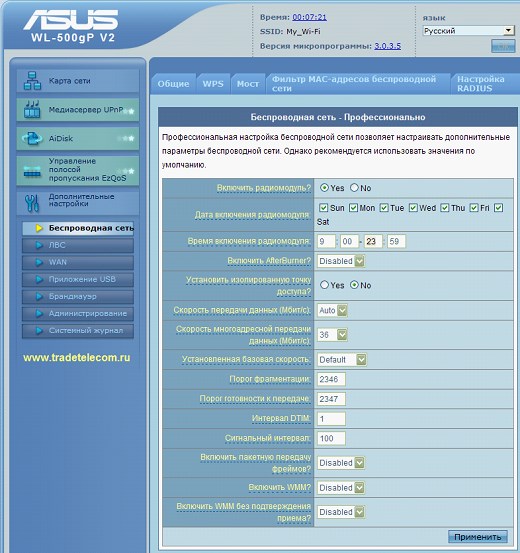The width and height of the screenshot is (520, 553).
Task: Click the fragmentation threshold field 2346
Action: pos(331,379)
